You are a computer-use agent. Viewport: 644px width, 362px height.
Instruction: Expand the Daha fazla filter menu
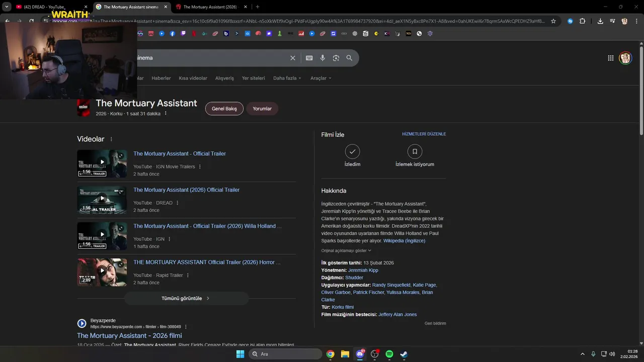point(287,78)
